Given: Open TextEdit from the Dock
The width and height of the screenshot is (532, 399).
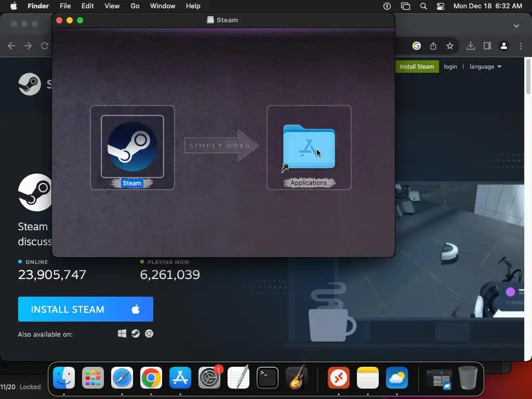Looking at the screenshot, I should tap(238, 378).
